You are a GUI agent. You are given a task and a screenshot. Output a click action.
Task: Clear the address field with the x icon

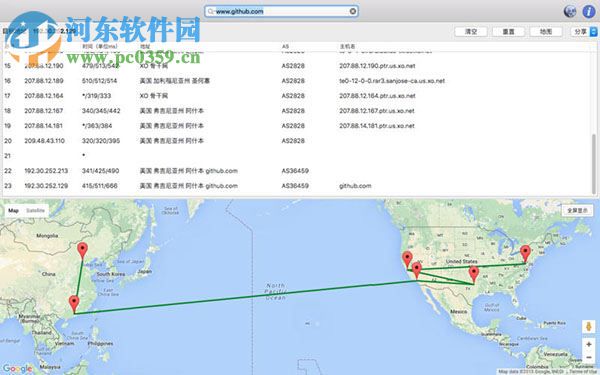353,11
